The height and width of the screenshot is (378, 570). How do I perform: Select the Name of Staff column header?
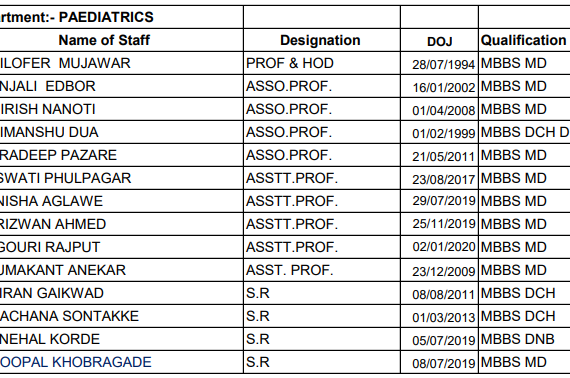(x=104, y=40)
